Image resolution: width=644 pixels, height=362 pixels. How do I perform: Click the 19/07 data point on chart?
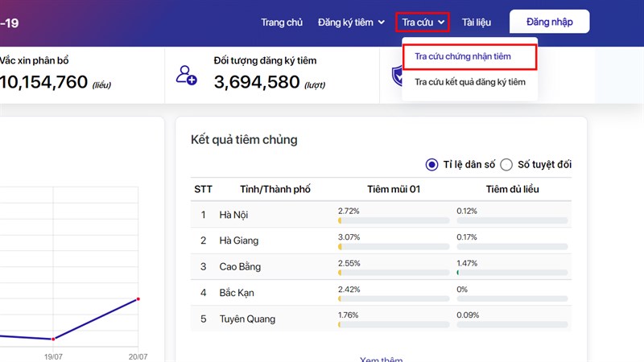pos(53,339)
